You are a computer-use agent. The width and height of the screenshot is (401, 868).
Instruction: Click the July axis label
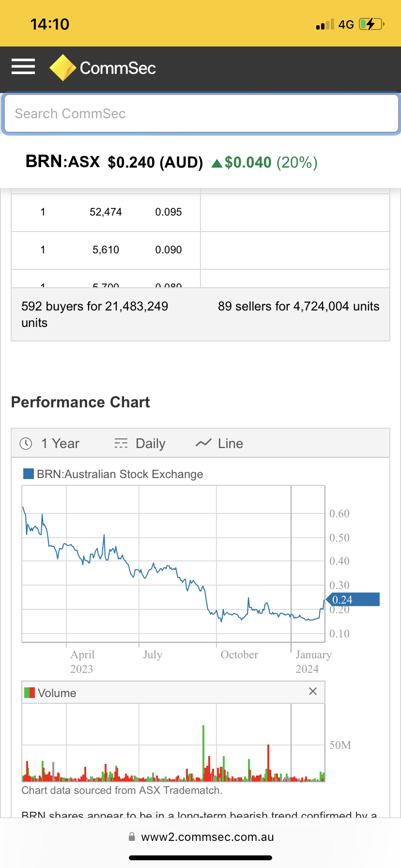coord(153,654)
